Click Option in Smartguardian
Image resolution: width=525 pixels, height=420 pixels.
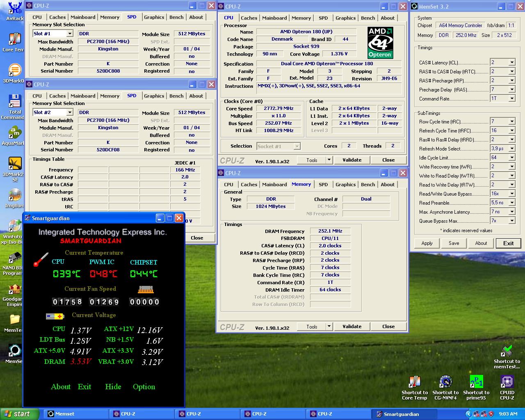pyautogui.click(x=144, y=387)
